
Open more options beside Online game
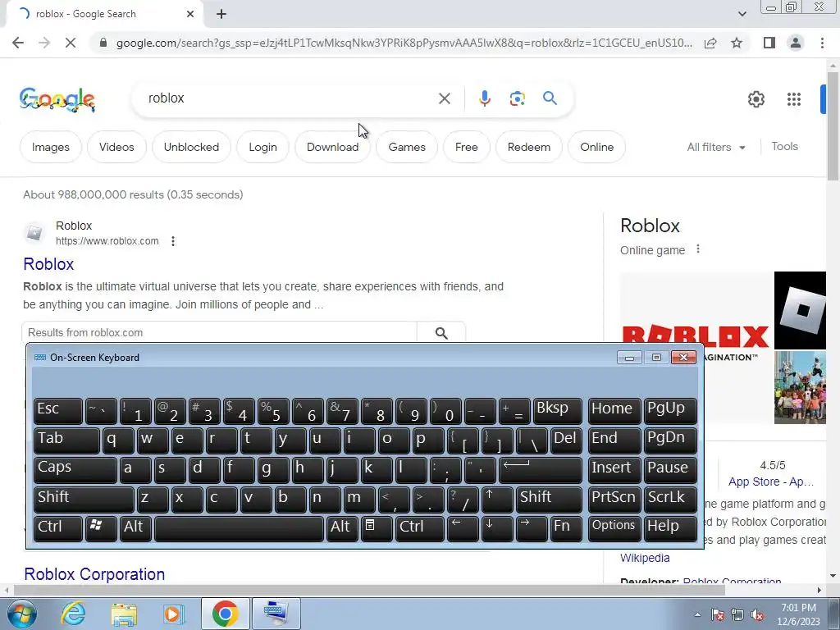tap(697, 249)
